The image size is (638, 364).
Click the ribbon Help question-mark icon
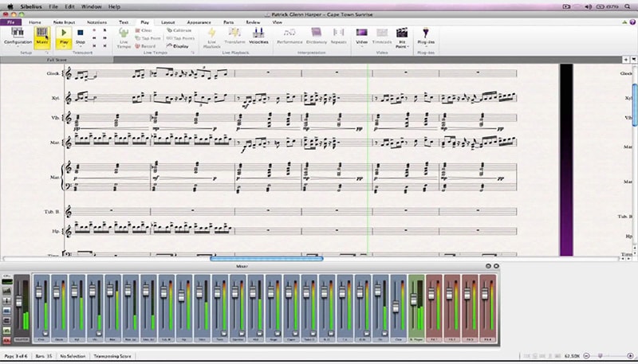633,22
